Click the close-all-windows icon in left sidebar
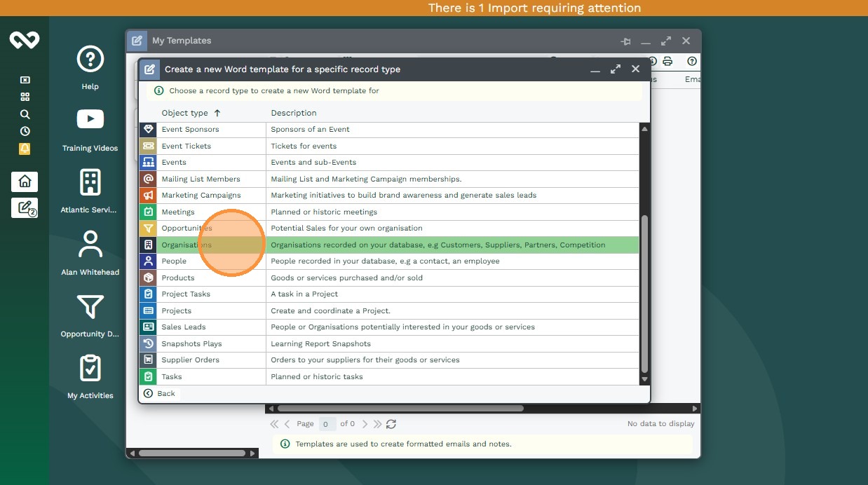The width and height of the screenshot is (868, 485). click(25, 80)
